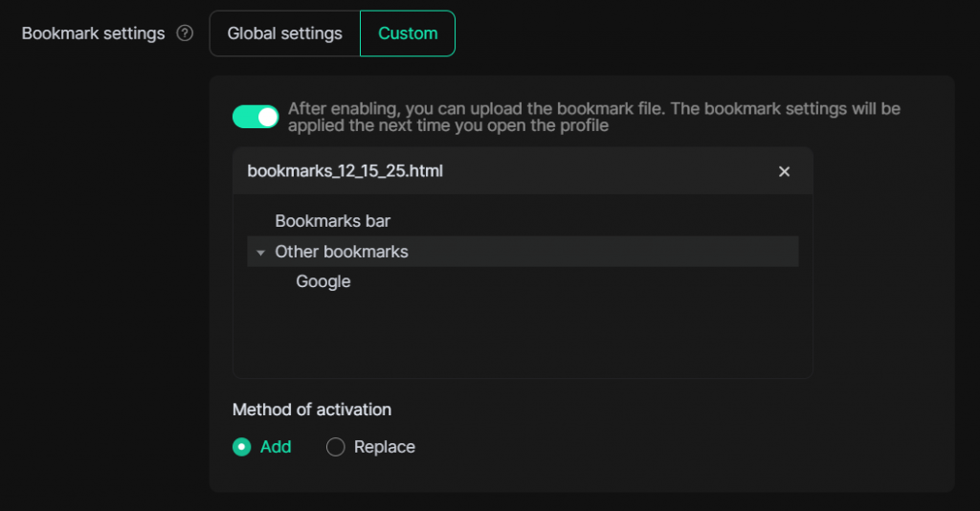Screen dimensions: 980x511
Task: Choose the Add radio button circle
Action: click(x=242, y=447)
